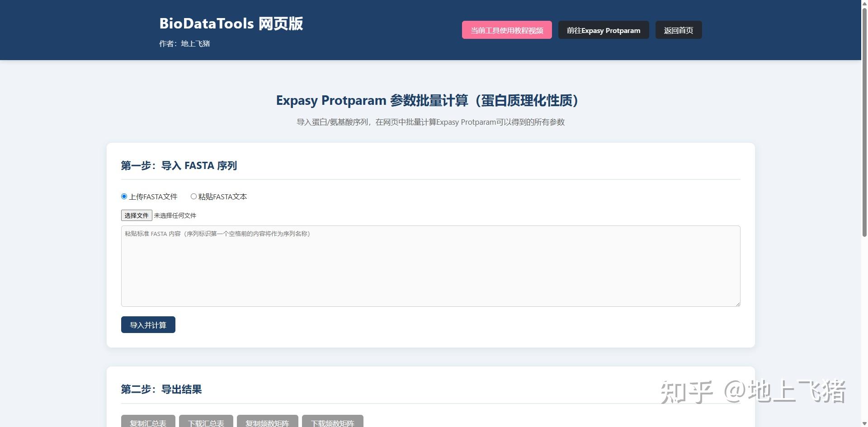Open the tutorial video for this tool
Viewport: 868px width, 427px height.
coord(507,30)
